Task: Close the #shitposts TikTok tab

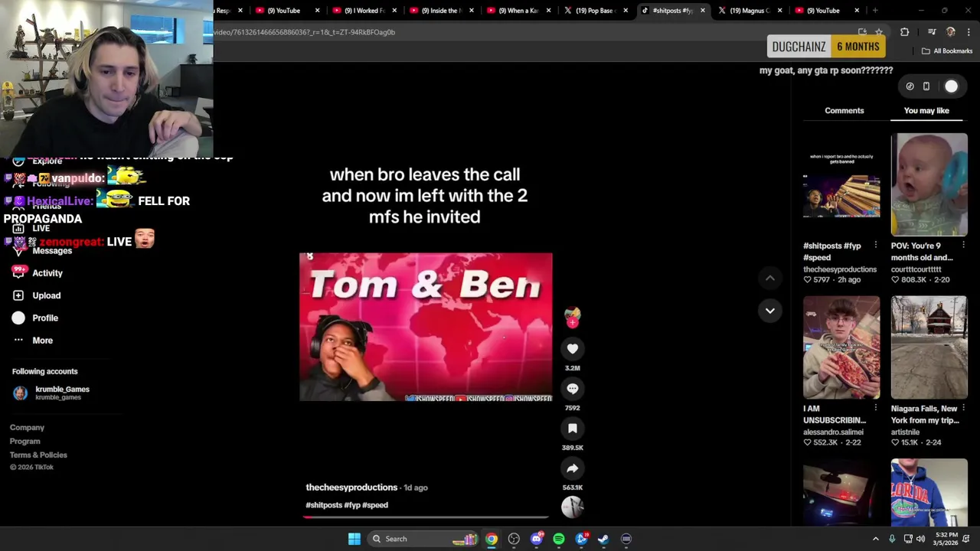Action: 702,11
